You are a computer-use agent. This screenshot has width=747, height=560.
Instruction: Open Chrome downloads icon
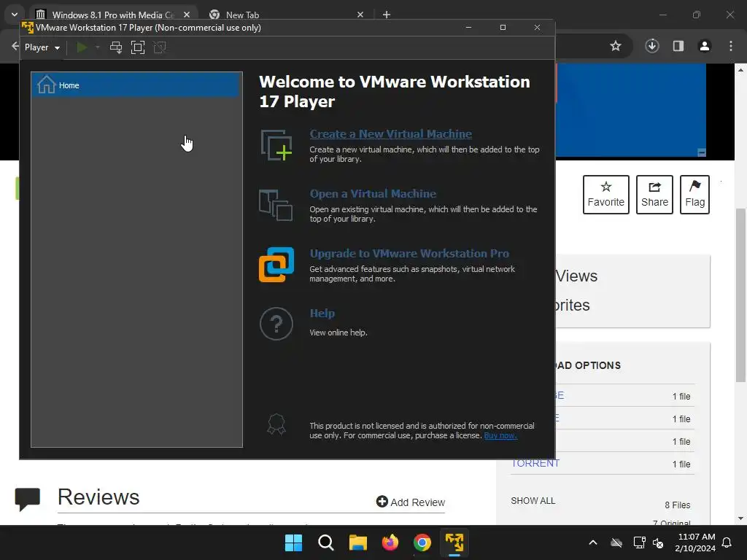[652, 46]
